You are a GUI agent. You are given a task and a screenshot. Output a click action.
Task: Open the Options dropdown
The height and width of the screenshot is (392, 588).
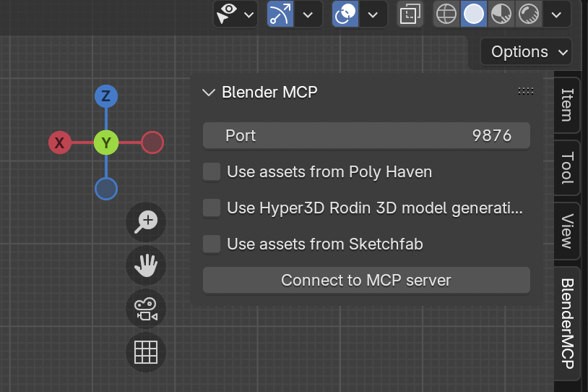click(x=526, y=52)
